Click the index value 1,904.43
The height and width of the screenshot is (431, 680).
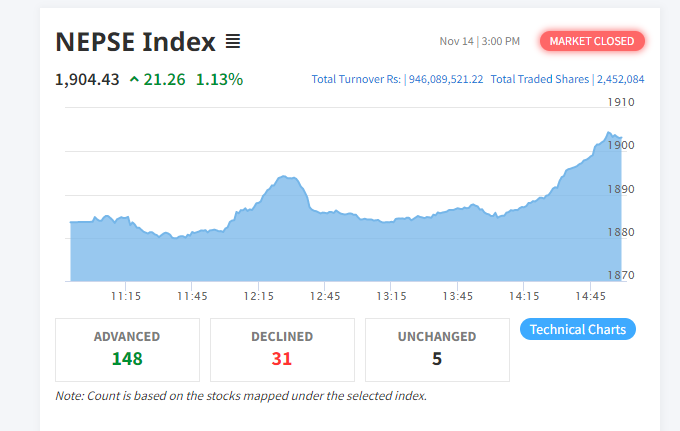(87, 79)
